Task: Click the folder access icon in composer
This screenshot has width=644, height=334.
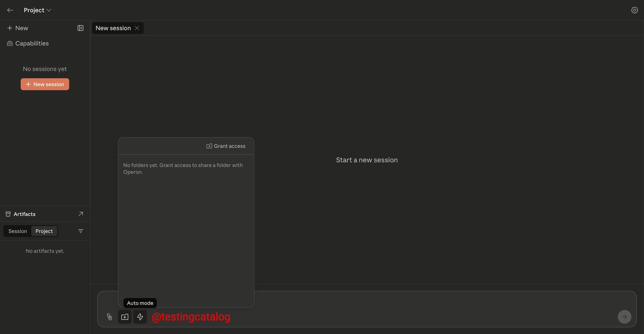Action: 125,317
